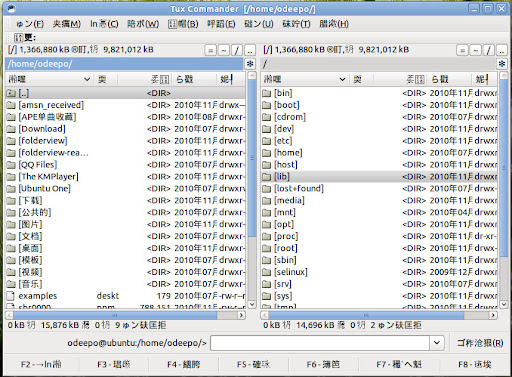Click the right panel horizontal scrollbar
The height and width of the screenshot is (377, 512).
379,315
